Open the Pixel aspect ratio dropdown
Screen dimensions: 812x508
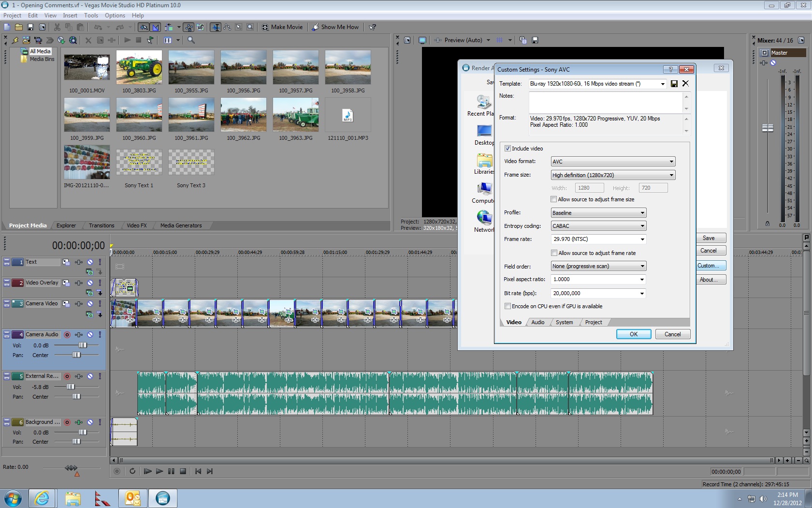pos(642,279)
